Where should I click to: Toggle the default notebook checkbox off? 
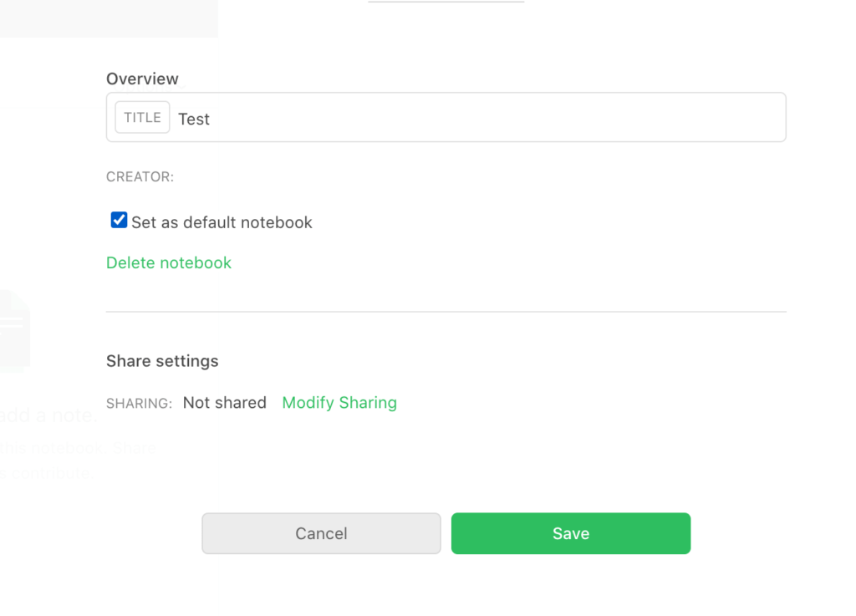coord(119,220)
